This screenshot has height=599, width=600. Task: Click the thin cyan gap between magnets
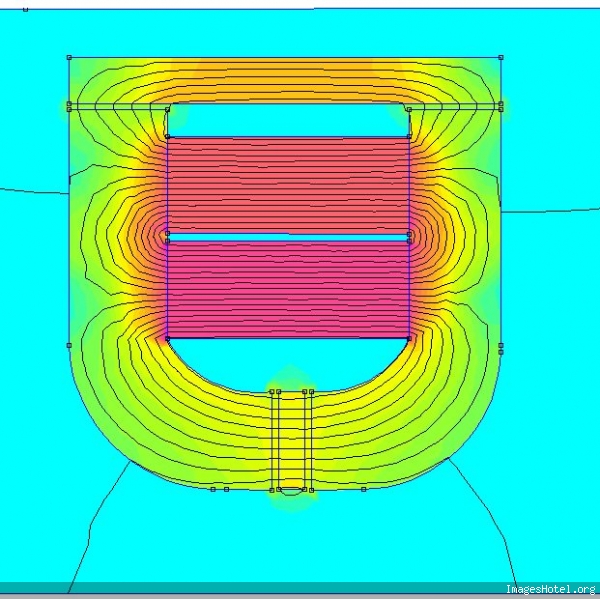[288, 237]
